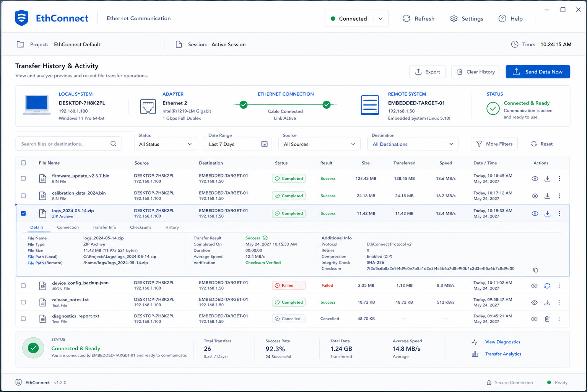Viewport: 587px width, 392px height.
Task: Switch to the History tab
Action: coord(172,227)
